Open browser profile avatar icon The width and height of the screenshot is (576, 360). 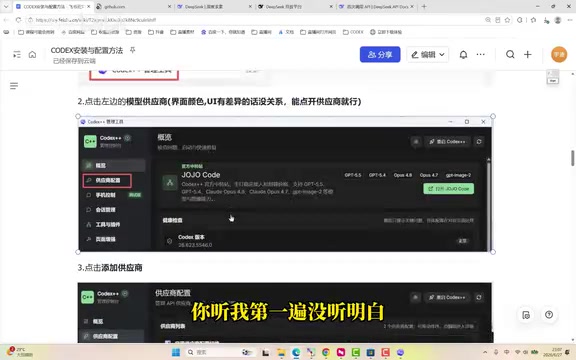tap(558, 20)
